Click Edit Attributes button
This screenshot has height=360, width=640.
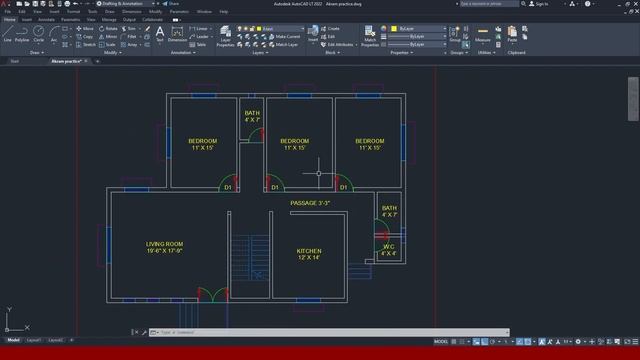point(337,44)
